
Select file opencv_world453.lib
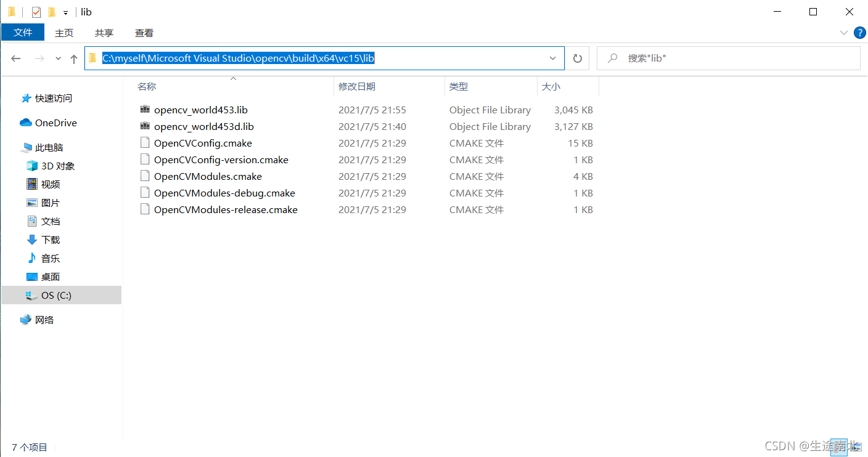(x=201, y=110)
